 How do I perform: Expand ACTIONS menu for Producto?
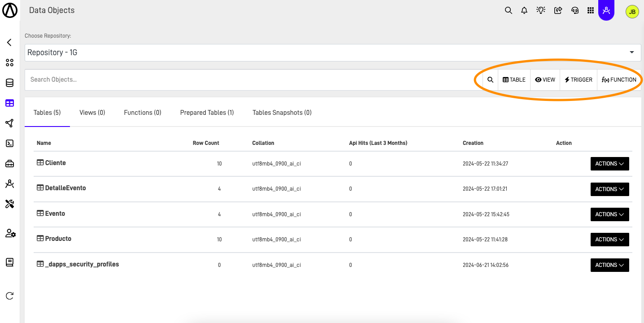tap(609, 240)
